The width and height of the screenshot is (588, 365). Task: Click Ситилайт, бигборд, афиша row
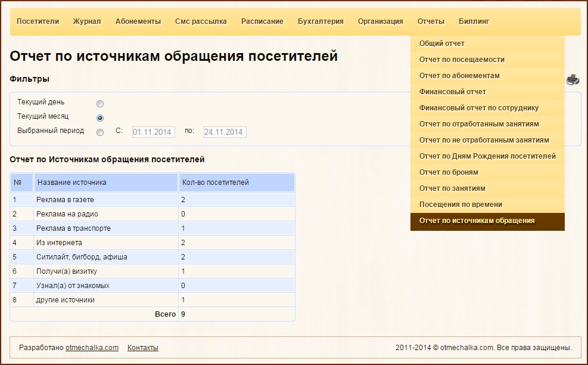(x=153, y=257)
